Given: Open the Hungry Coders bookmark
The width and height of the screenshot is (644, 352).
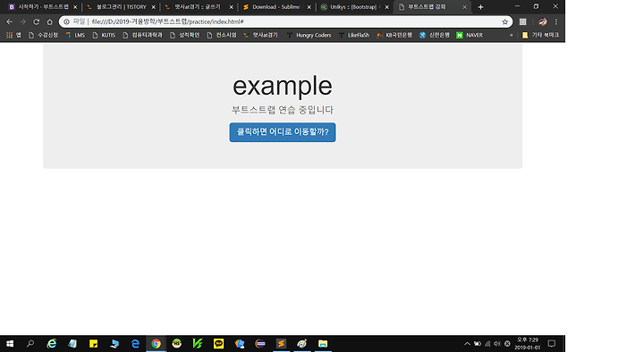Looking at the screenshot, I should coord(309,35).
